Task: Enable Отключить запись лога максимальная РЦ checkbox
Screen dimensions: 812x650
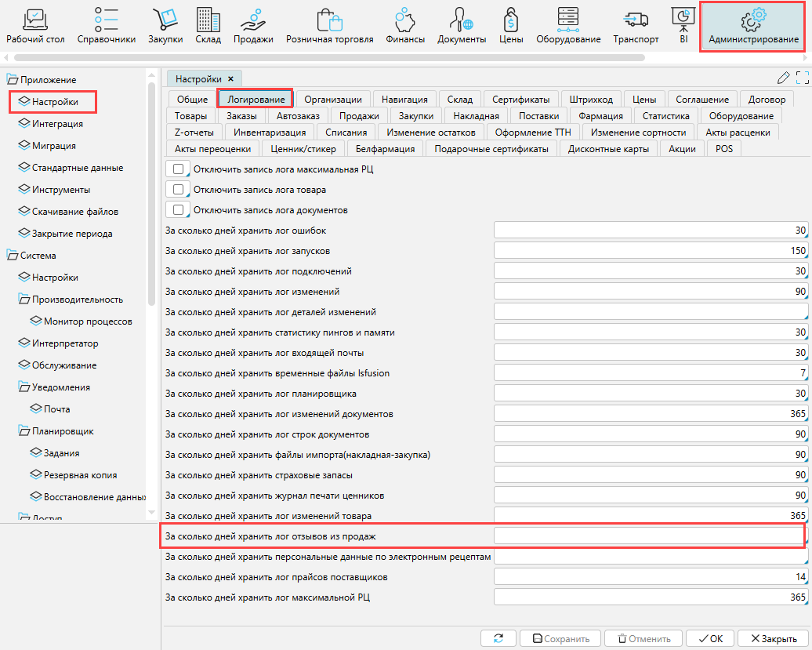Action: click(x=179, y=169)
